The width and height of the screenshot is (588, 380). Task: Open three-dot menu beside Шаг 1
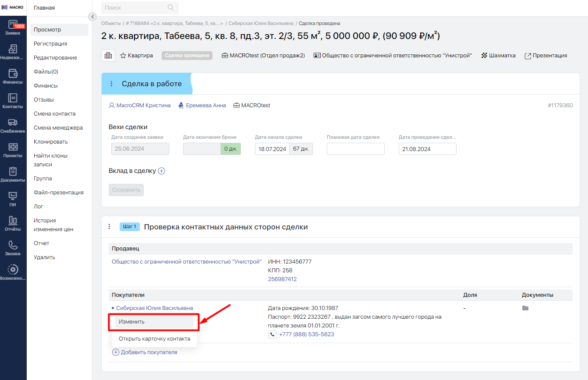pyautogui.click(x=110, y=227)
